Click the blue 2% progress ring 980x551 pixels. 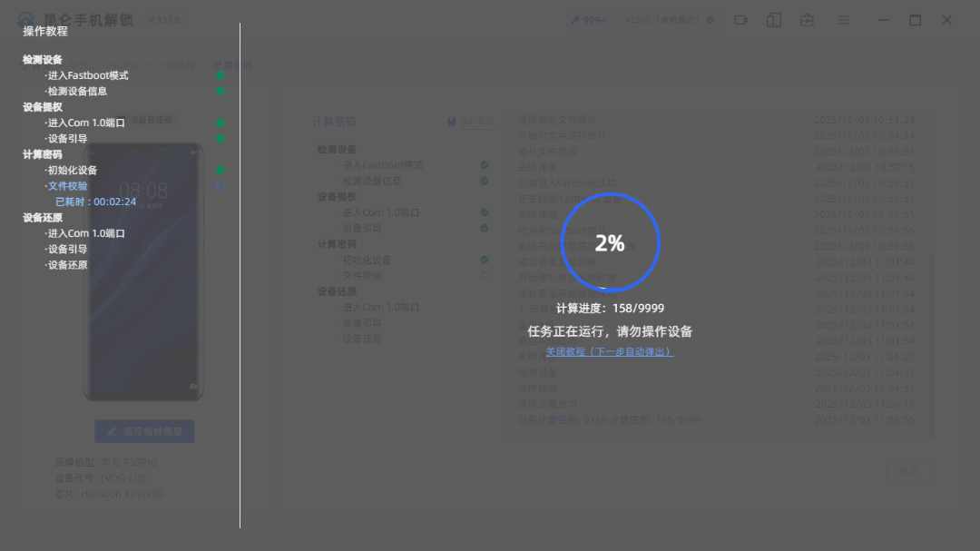[611, 242]
